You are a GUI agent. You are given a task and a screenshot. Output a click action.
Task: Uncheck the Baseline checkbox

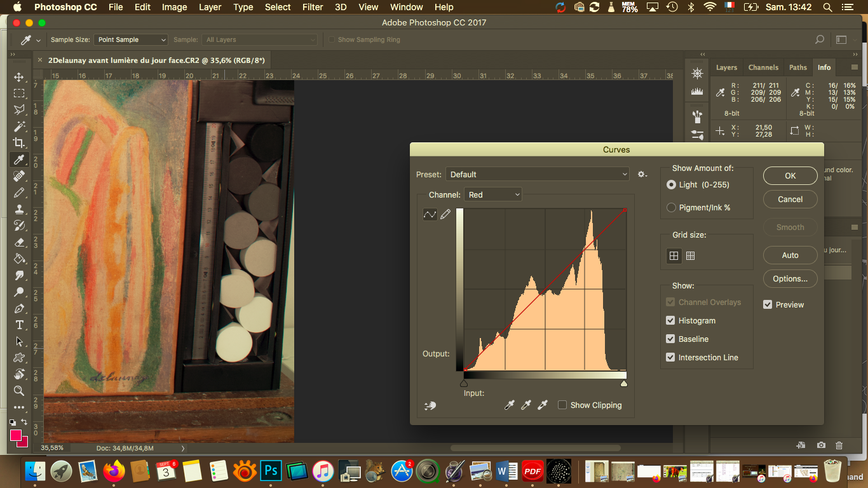(x=670, y=339)
